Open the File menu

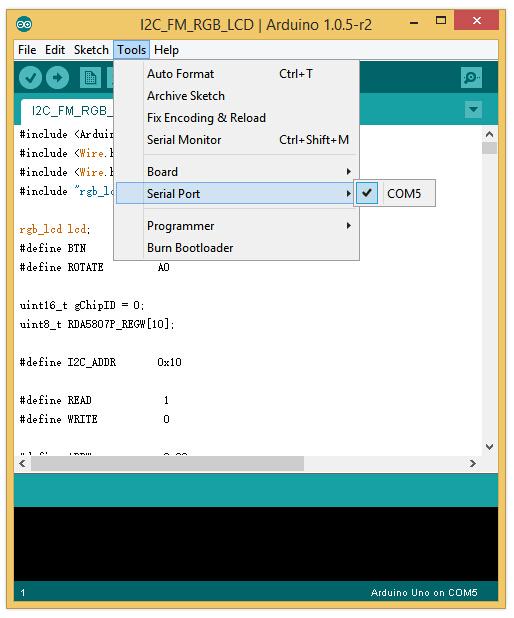click(27, 50)
